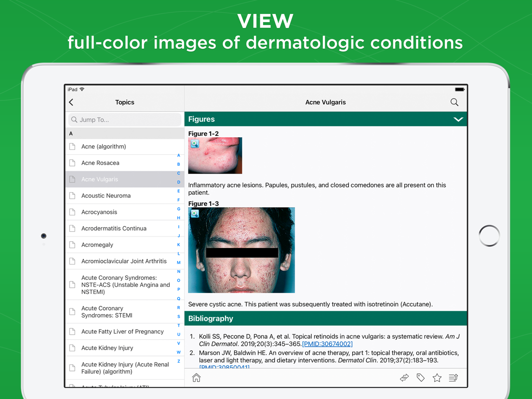Jump to index letter T
The image size is (532, 399).
[178, 325]
